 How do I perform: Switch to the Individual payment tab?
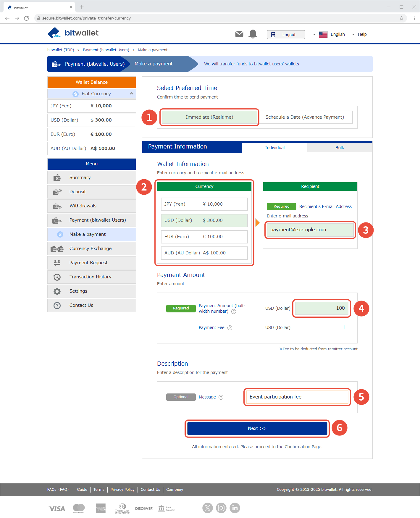[x=275, y=148]
